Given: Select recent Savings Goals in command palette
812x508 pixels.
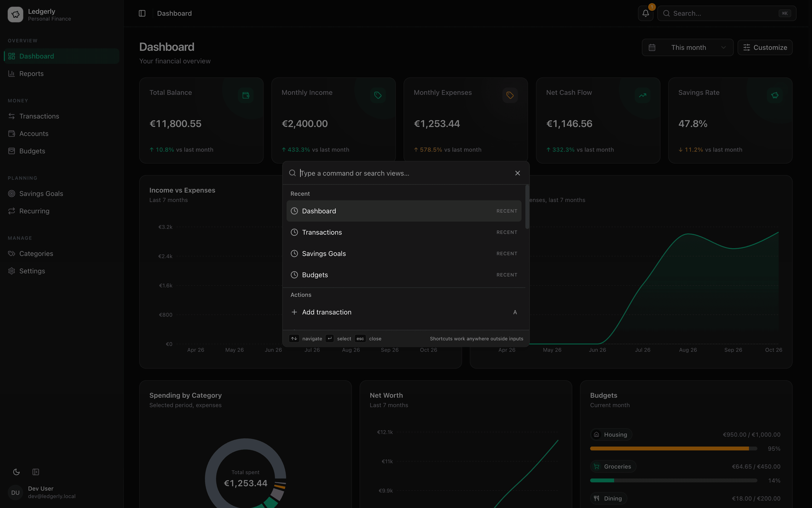Looking at the screenshot, I should pos(404,254).
